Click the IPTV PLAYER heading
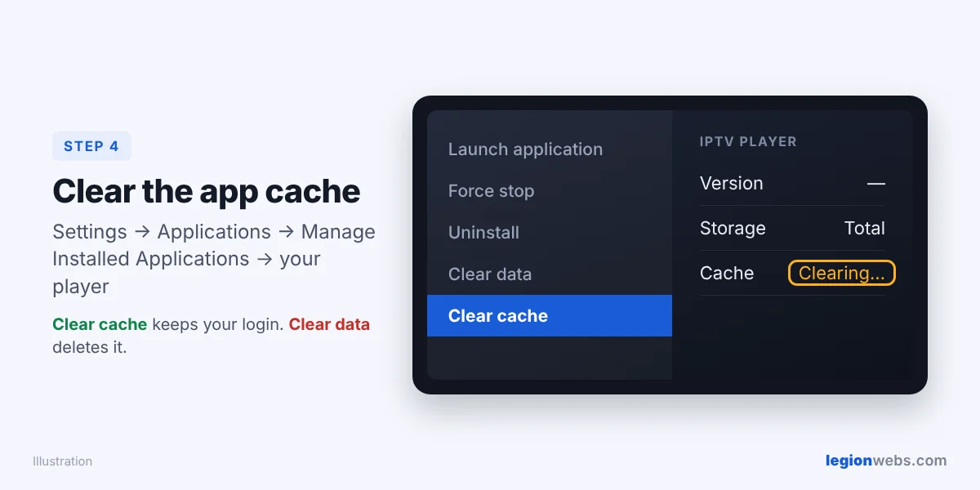This screenshot has width=980, height=490. [748, 141]
